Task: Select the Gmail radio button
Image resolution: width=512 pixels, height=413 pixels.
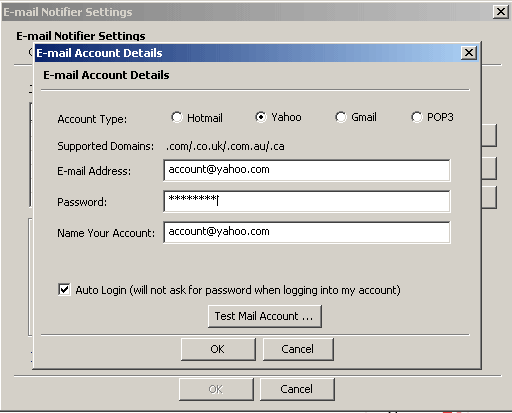Action: [x=341, y=117]
